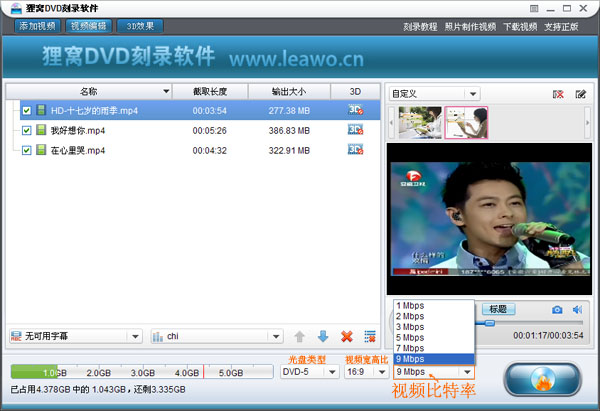Click the film icon beside 在心里哭.mp4
600x411 pixels.
tap(41, 150)
